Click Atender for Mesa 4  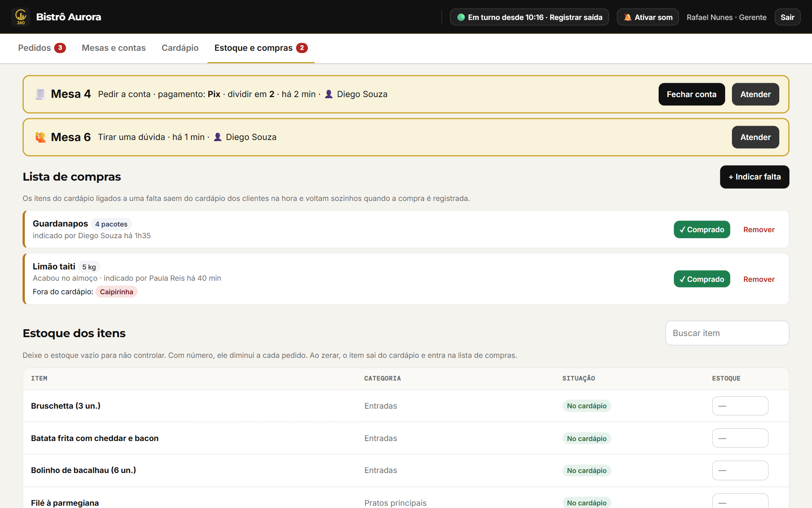click(755, 94)
